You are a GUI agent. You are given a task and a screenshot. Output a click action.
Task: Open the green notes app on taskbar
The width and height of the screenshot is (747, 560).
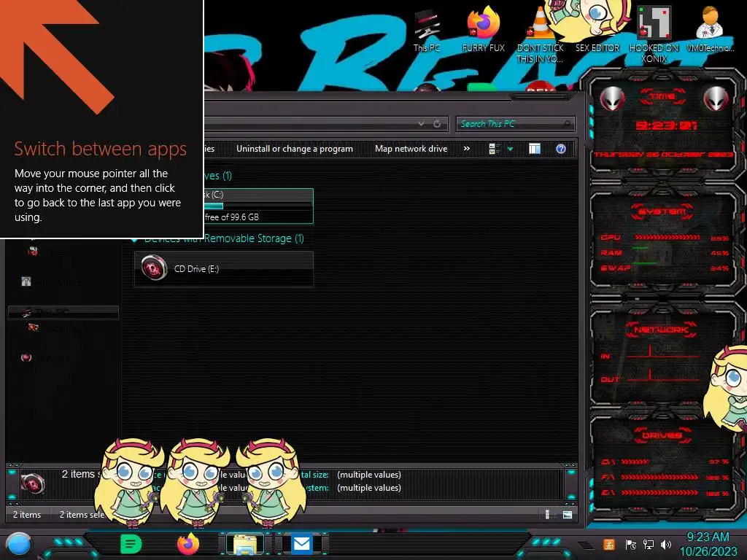coord(131,544)
